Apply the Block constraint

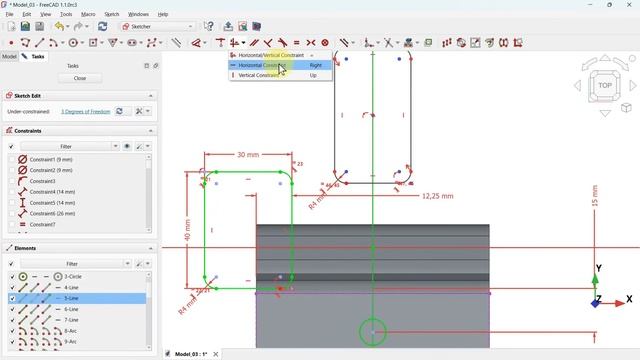click(x=325, y=43)
